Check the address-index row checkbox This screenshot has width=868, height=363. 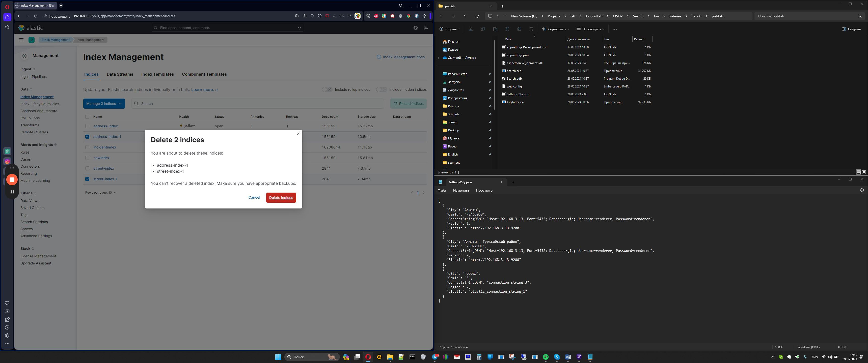(87, 126)
